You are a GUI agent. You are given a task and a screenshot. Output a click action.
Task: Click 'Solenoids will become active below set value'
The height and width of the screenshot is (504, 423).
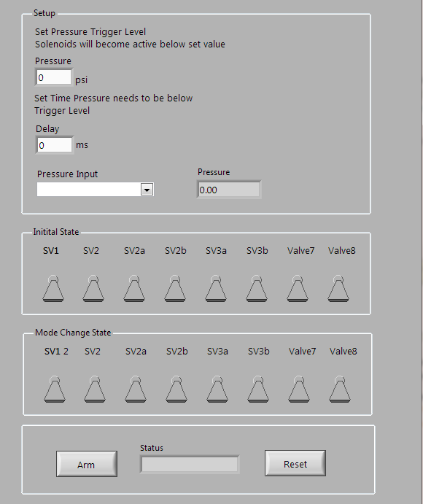130,44
